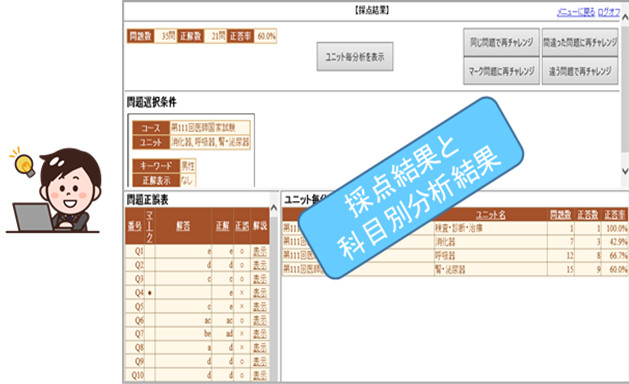Viewport: 629px width, 384px height.
Task: Select the 問題数 column header in unit table
Action: click(x=560, y=215)
